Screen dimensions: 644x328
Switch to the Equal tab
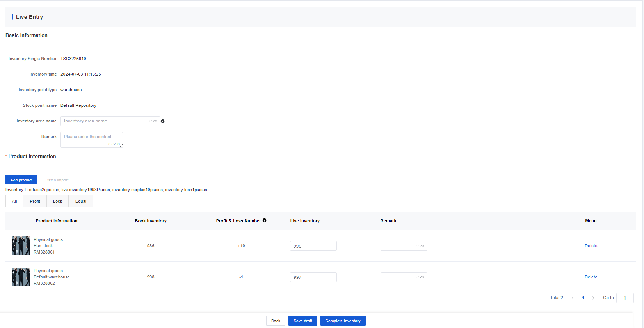click(81, 201)
